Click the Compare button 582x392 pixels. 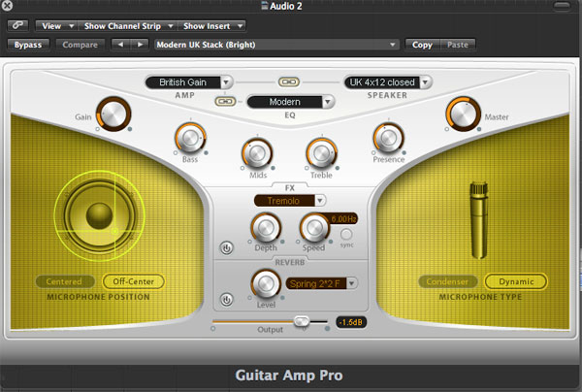coord(80,45)
